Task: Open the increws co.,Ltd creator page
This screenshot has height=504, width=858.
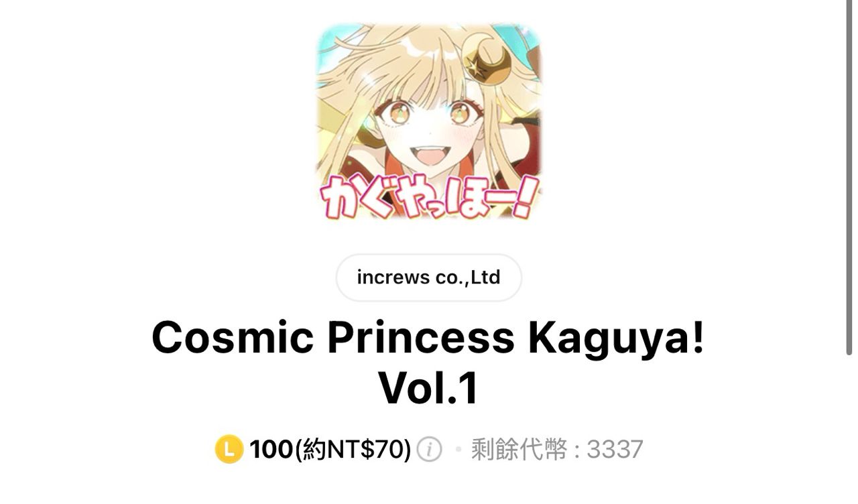Action: coord(428,277)
